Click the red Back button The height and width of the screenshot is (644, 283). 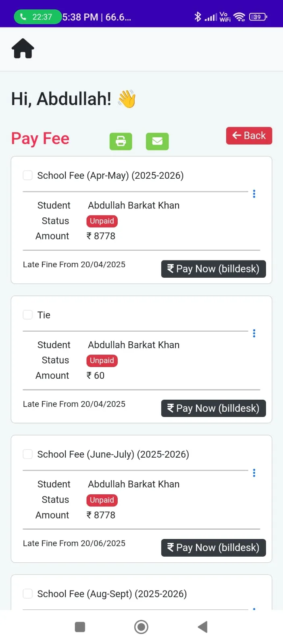[249, 136]
